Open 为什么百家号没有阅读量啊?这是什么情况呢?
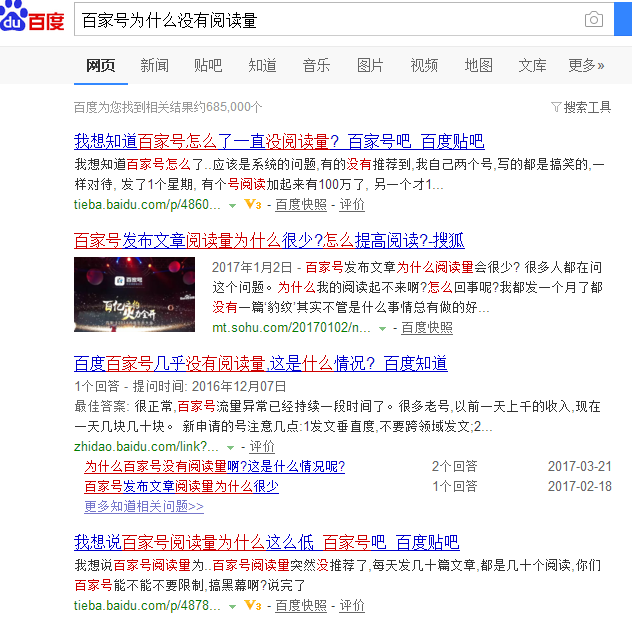The height and width of the screenshot is (617, 632). coord(214,466)
